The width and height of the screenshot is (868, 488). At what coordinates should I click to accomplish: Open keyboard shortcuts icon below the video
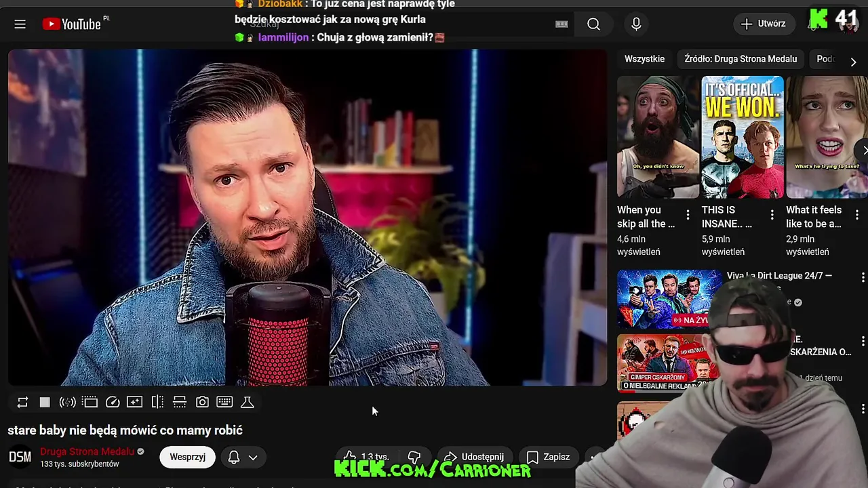pyautogui.click(x=224, y=402)
